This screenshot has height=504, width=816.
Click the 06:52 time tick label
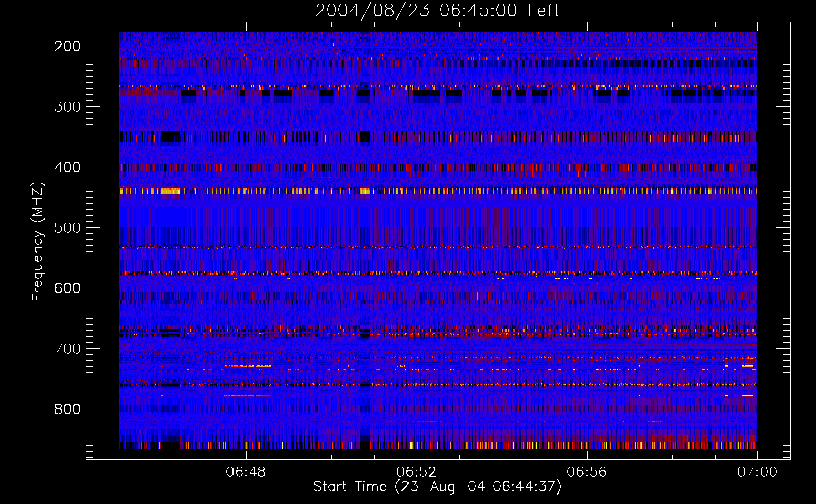[x=417, y=472]
